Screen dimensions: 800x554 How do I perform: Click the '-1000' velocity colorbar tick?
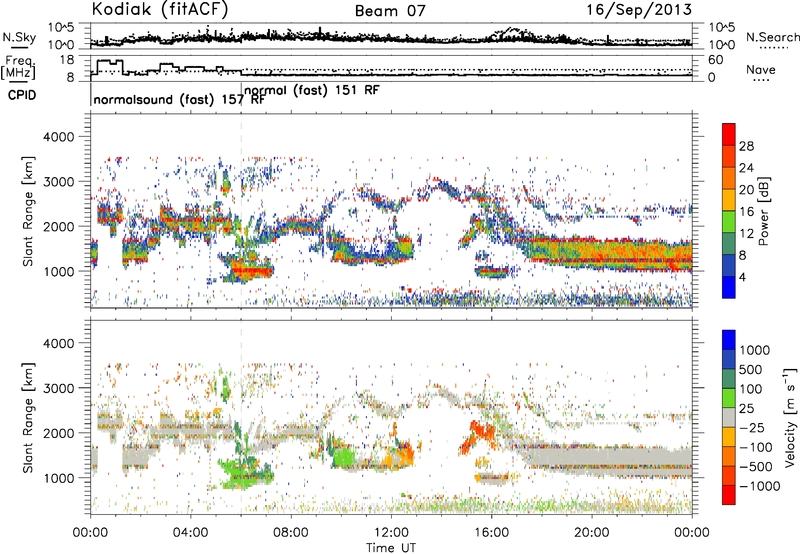[x=760, y=486]
